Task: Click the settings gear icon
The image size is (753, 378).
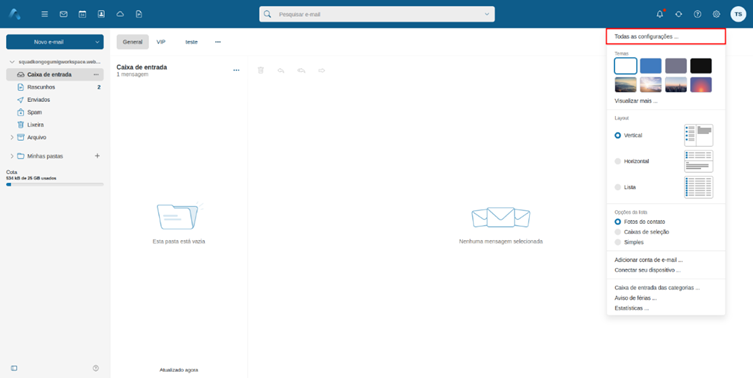Action: (716, 14)
